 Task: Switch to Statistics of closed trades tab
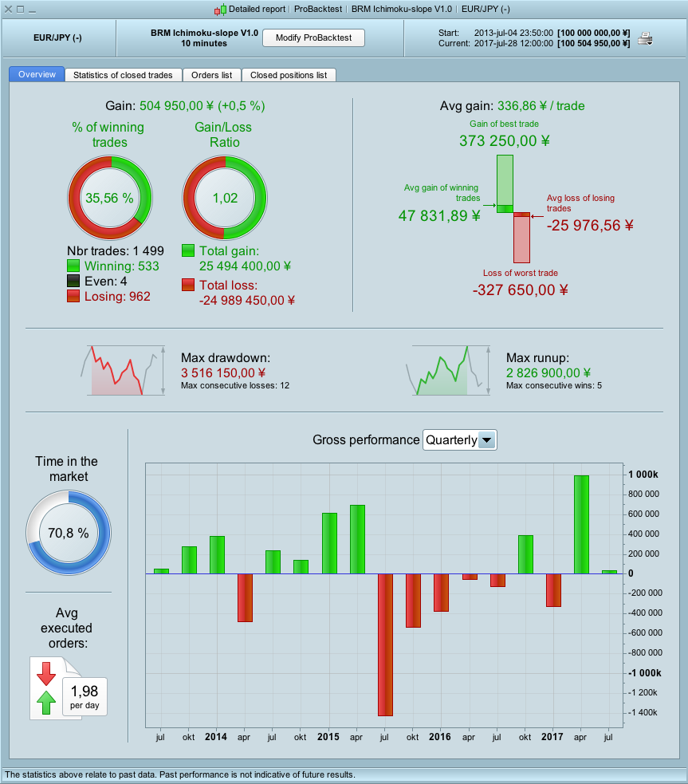click(x=123, y=75)
